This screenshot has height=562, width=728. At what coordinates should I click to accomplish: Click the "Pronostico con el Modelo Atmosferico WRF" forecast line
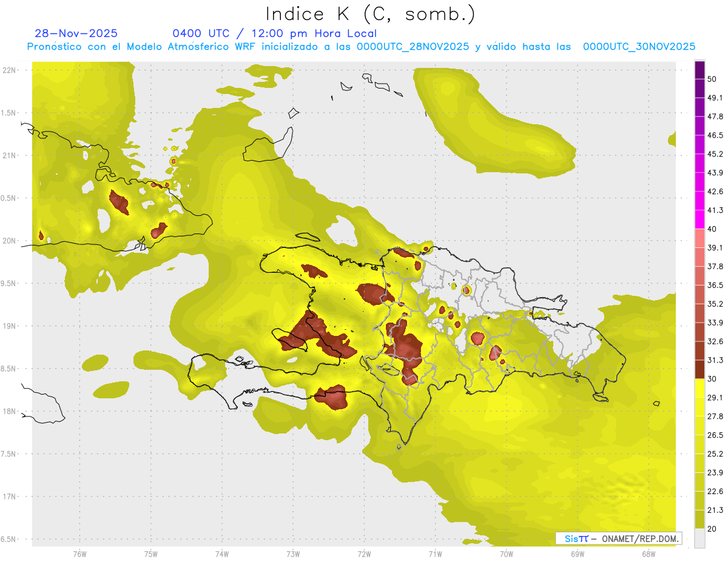pyautogui.click(x=361, y=47)
